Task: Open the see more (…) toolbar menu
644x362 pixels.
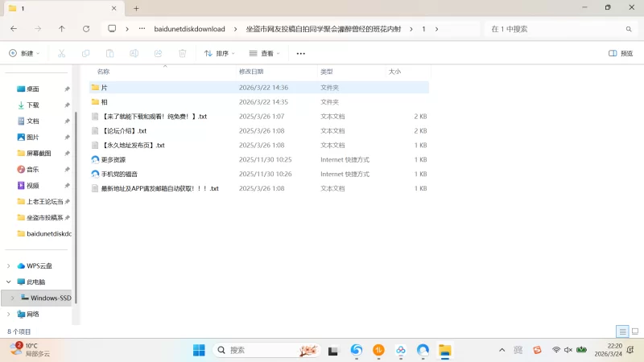Action: (301, 53)
